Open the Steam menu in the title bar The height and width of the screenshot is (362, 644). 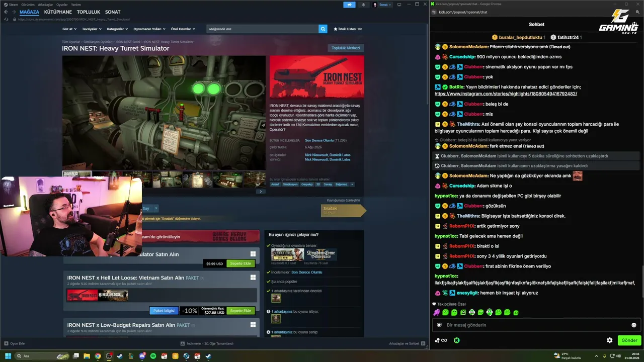point(11,5)
